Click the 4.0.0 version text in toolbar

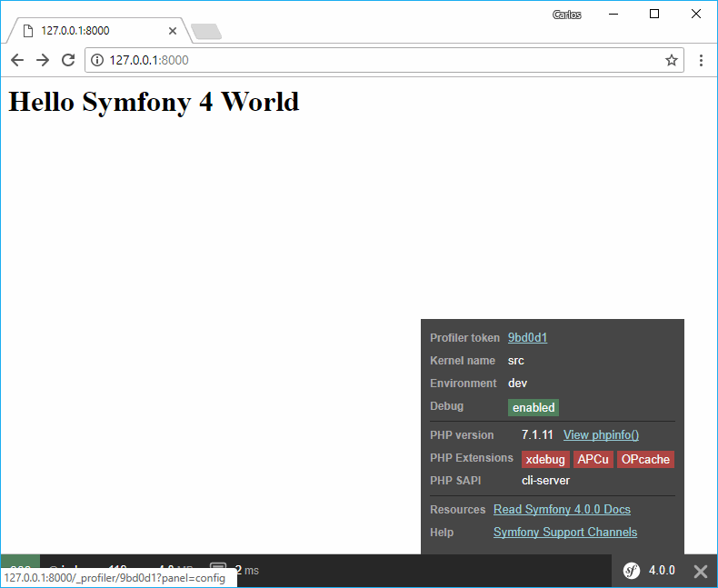662,570
